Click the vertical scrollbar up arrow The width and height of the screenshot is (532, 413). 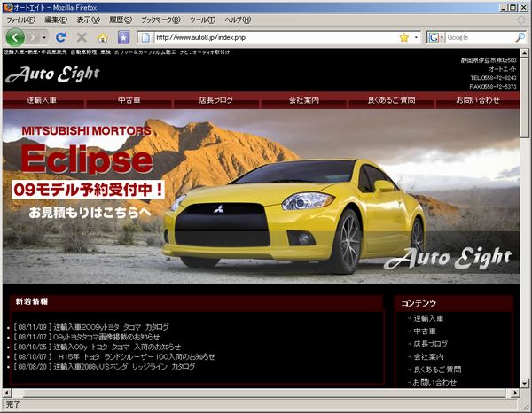pos(525,53)
